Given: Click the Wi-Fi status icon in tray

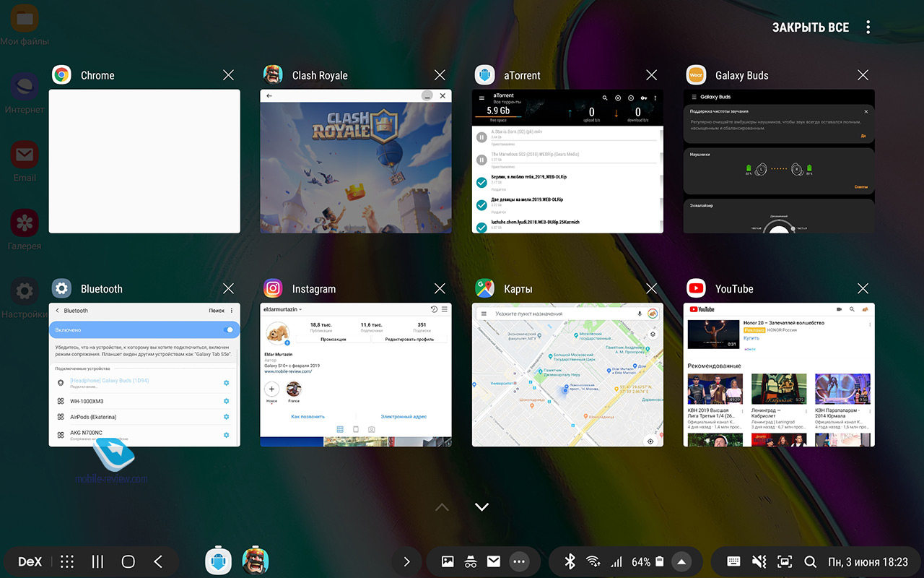Looking at the screenshot, I should (x=593, y=561).
